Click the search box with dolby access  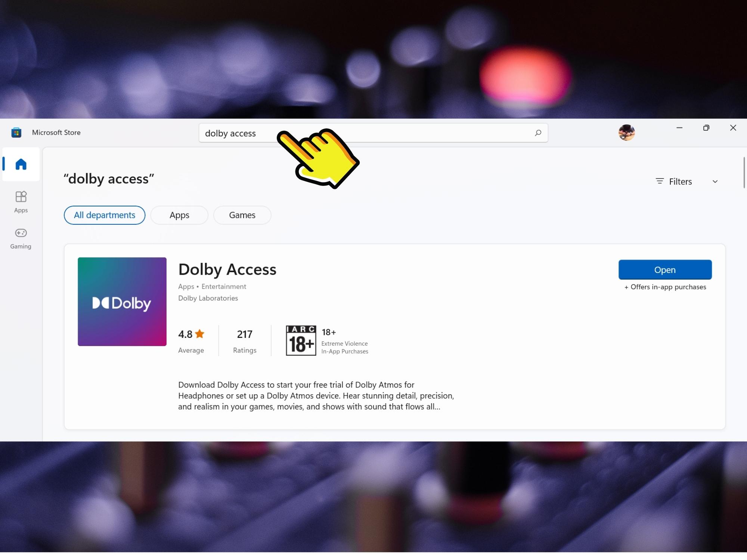point(373,133)
